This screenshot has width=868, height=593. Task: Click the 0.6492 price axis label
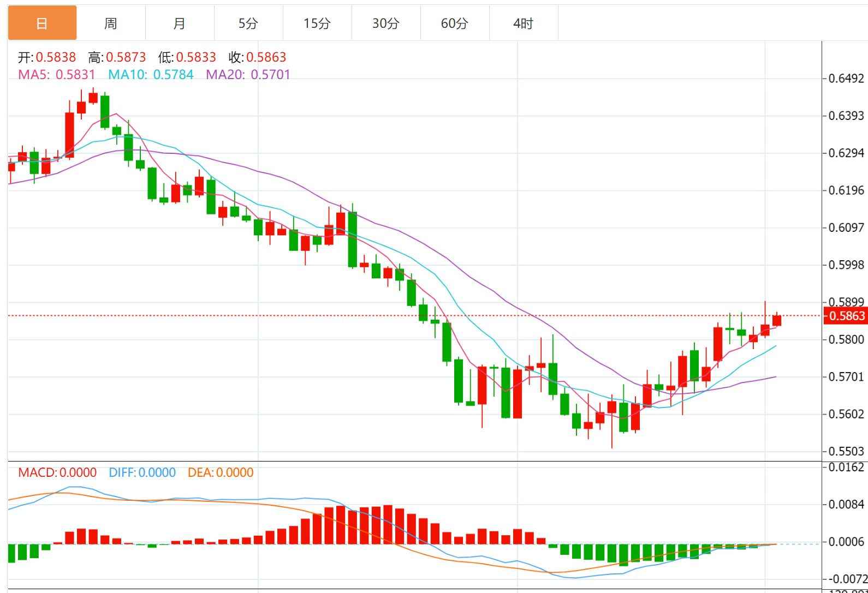point(846,79)
